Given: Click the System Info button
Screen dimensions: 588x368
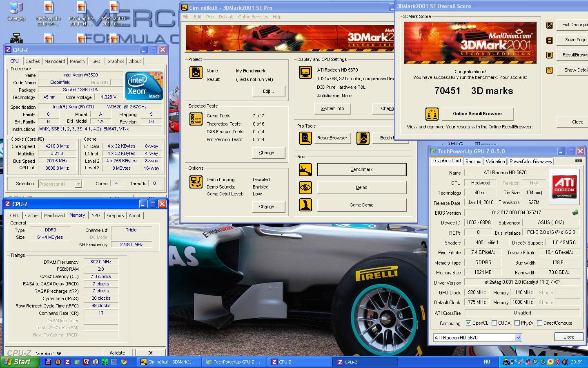Looking at the screenshot, I should pos(332,108).
